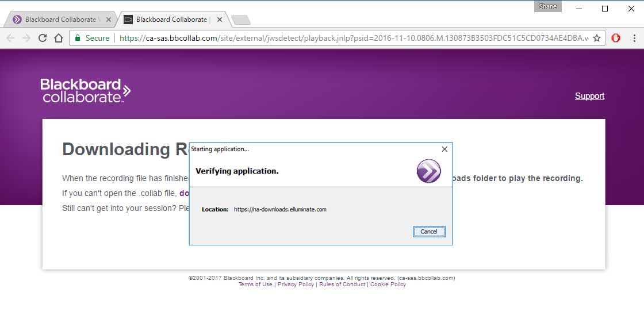Screen dimensions: 644x327
Task: Open the browser home page icon
Action: click(x=59, y=38)
